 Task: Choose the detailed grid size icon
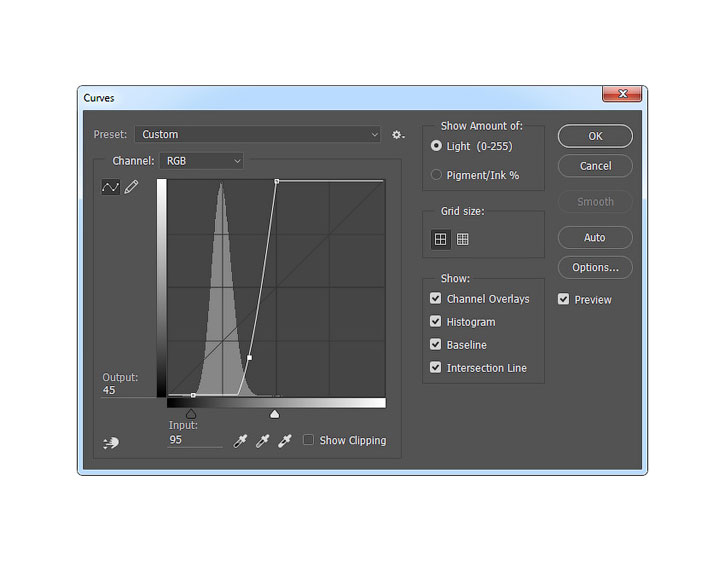pos(462,239)
